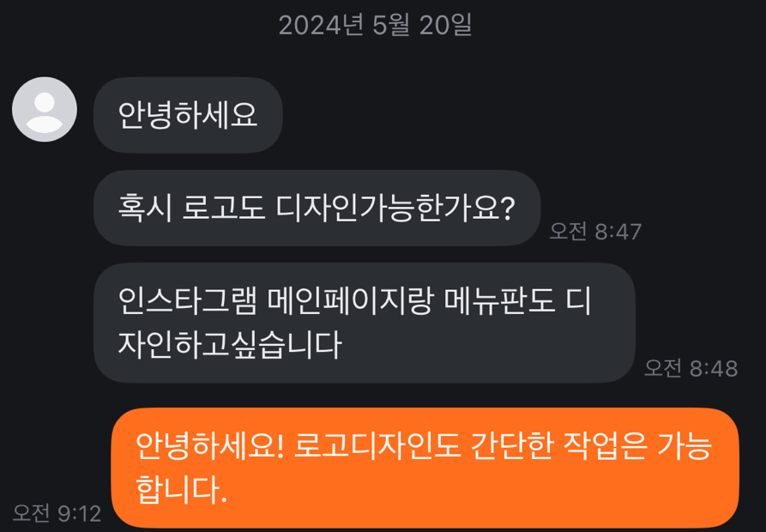Click the word 메뉴판도 in the message

coord(499,300)
